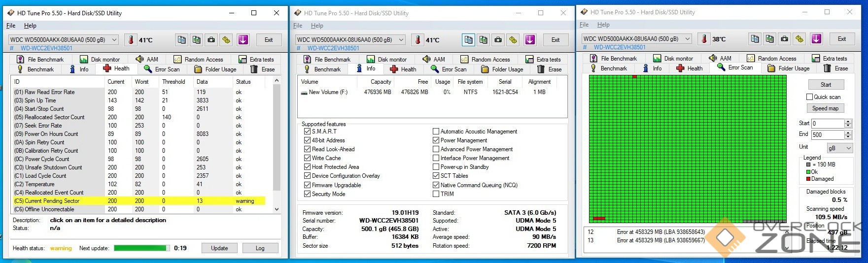Click the red damaged block at top of scan grid
The height and width of the screenshot is (263, 868).
634,76
